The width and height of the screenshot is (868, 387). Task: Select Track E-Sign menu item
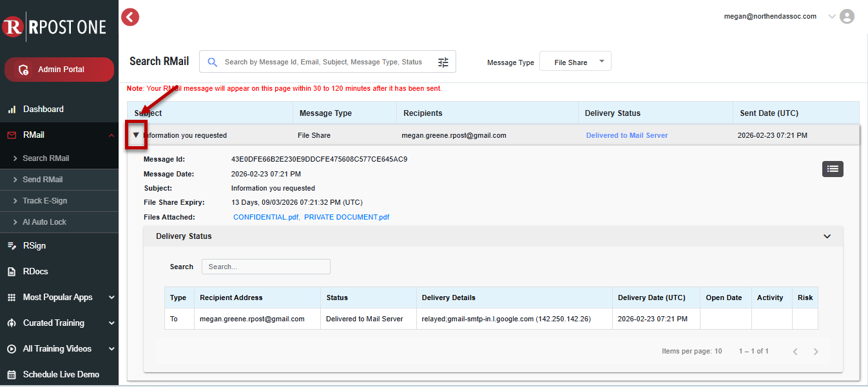[x=44, y=201]
